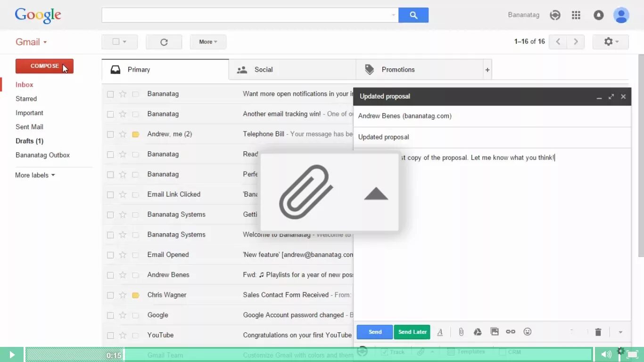644x362 pixels.
Task: Select the Andrew Benes email checkbox
Action: tap(110, 275)
